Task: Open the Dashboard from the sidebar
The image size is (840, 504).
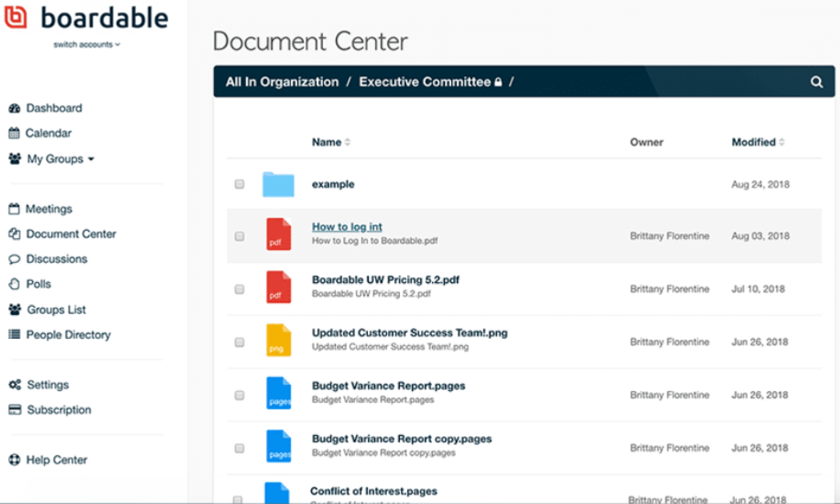Action: 51,107
